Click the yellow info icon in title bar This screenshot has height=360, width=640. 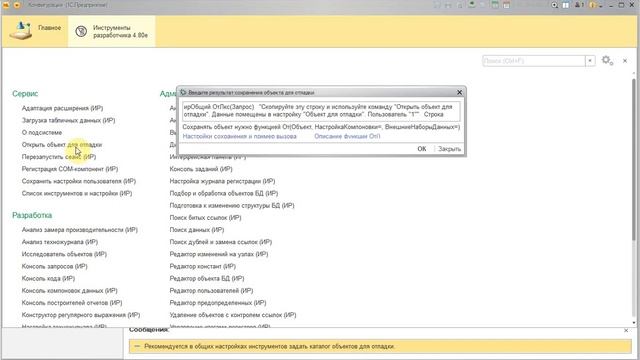tap(593, 5)
